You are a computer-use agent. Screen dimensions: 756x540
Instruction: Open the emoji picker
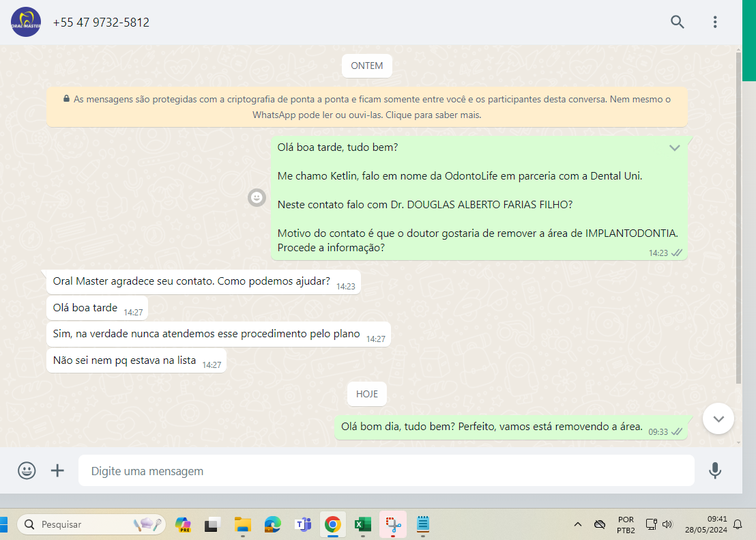(27, 470)
